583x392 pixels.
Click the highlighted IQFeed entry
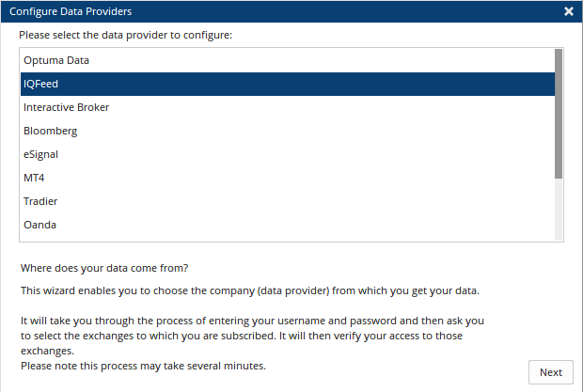click(288, 84)
